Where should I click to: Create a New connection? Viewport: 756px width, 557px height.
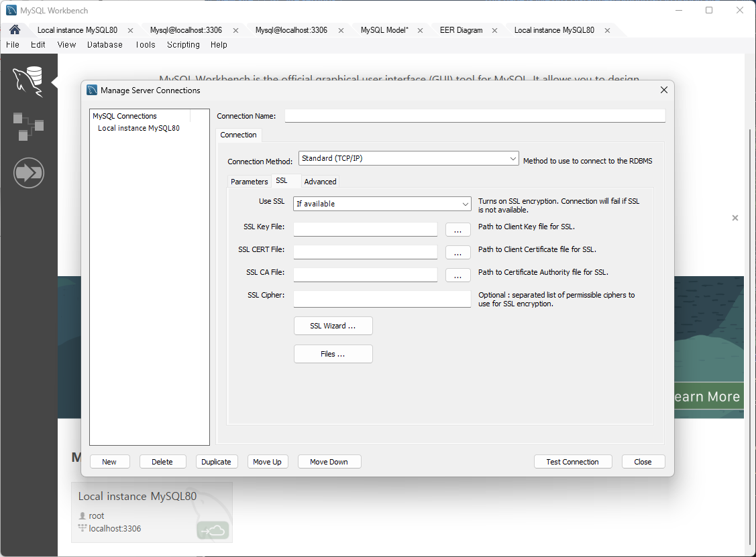109,462
